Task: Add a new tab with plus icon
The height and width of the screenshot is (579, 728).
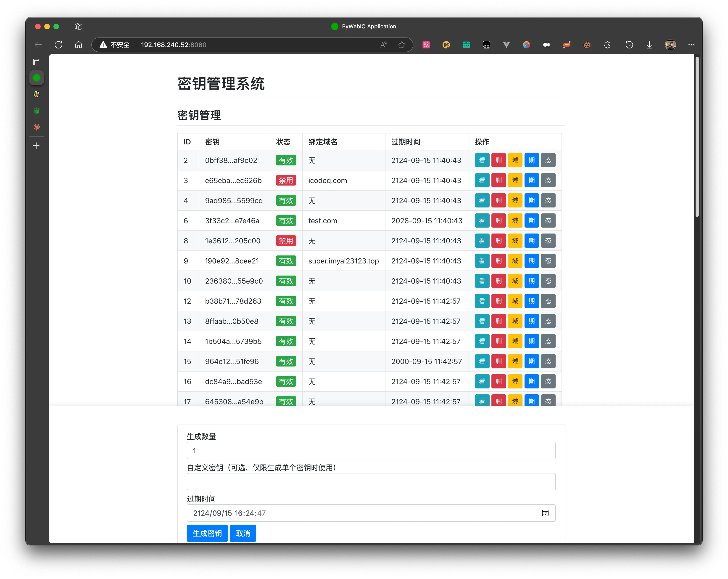Action: (37, 146)
